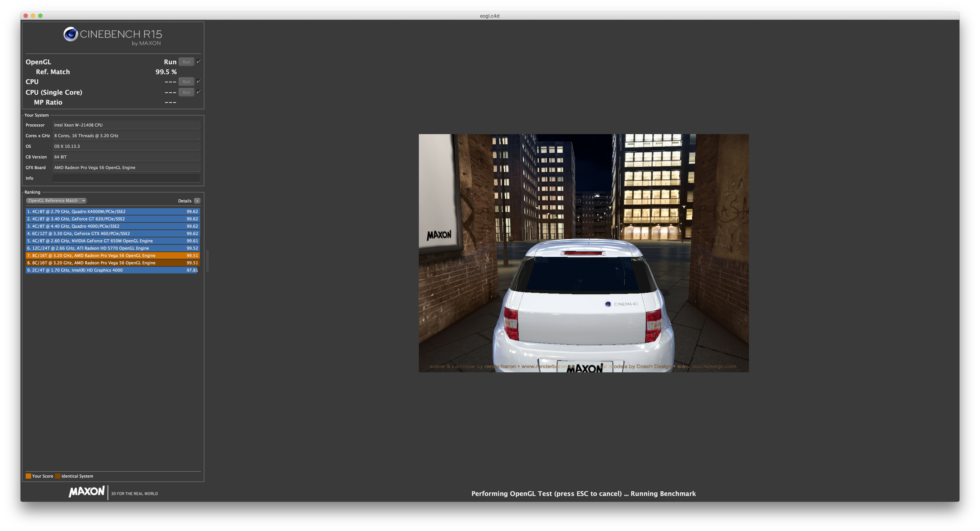Viewport: 980px width, 531px height.
Task: Click the green fullscreen window button
Action: pyautogui.click(x=40, y=16)
